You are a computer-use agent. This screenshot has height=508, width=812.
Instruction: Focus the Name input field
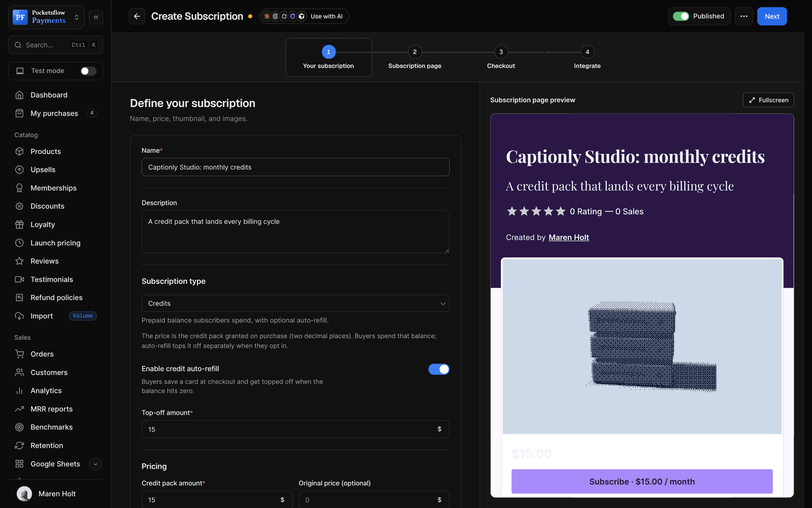pos(295,167)
